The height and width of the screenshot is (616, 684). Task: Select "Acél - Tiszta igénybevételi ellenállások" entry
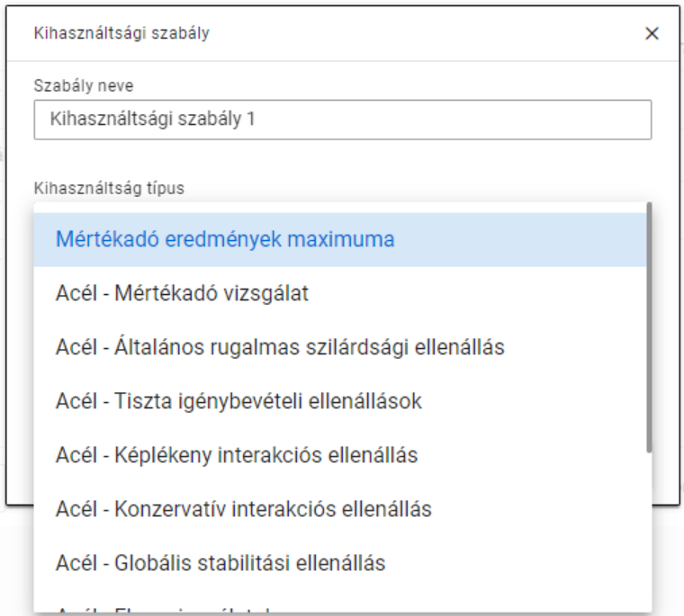[238, 401]
